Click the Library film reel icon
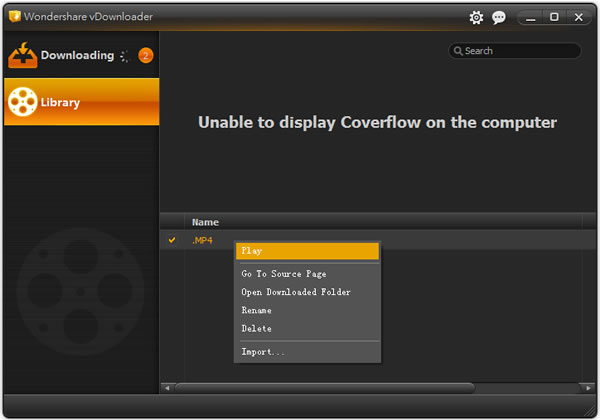The height and width of the screenshot is (420, 600). click(x=23, y=102)
